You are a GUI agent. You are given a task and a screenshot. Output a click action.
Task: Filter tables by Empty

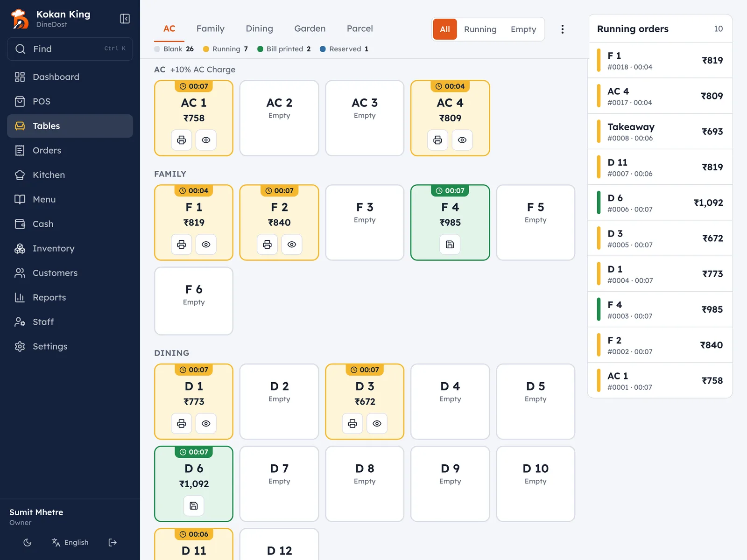coord(523,29)
